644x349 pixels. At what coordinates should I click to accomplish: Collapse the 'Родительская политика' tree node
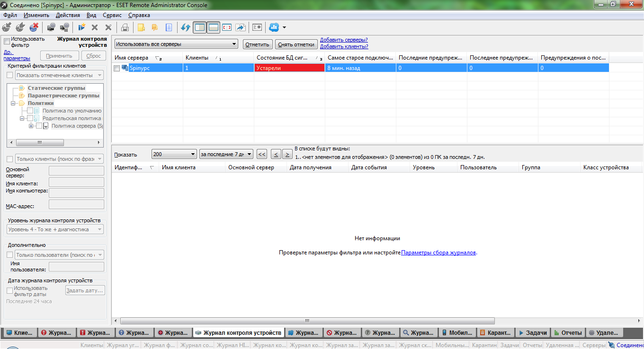tap(22, 118)
